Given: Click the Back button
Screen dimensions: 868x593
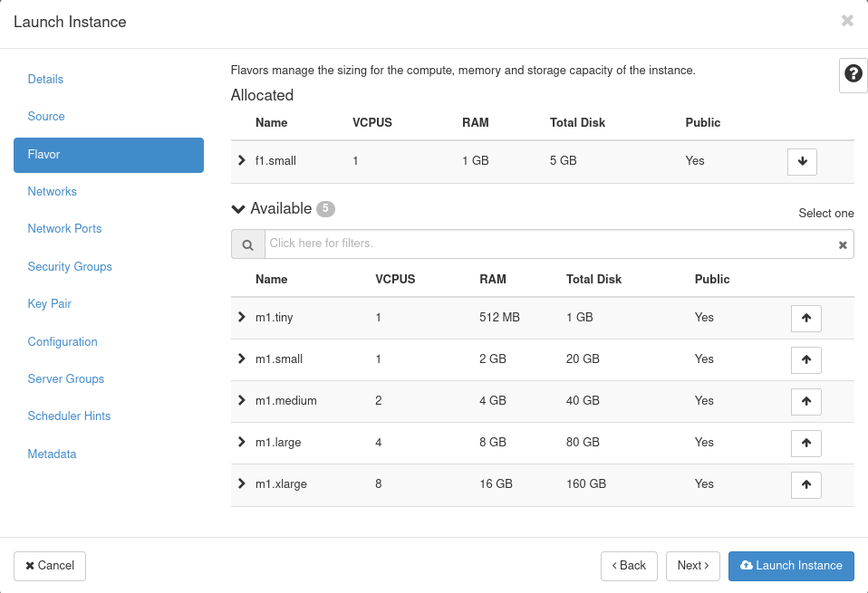Looking at the screenshot, I should point(629,566).
